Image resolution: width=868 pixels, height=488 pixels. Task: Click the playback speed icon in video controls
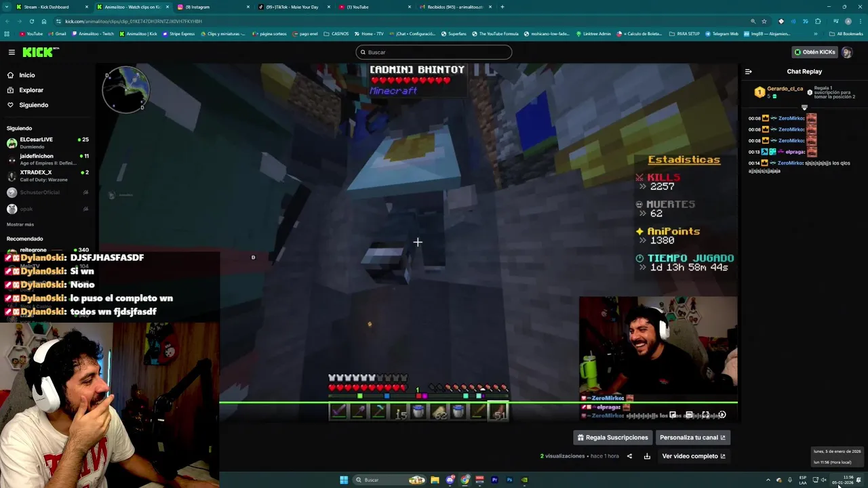tap(722, 415)
